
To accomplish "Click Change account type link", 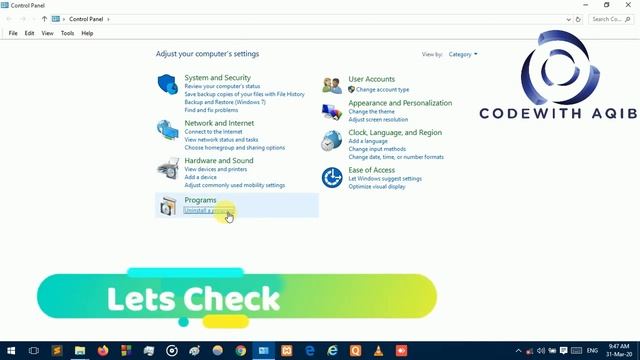I will coord(382,89).
